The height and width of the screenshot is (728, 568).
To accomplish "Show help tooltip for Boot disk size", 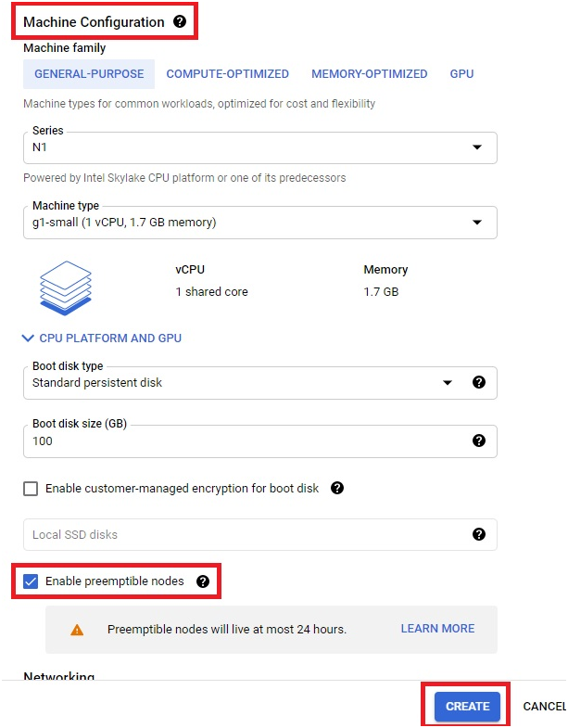I will pos(478,441).
